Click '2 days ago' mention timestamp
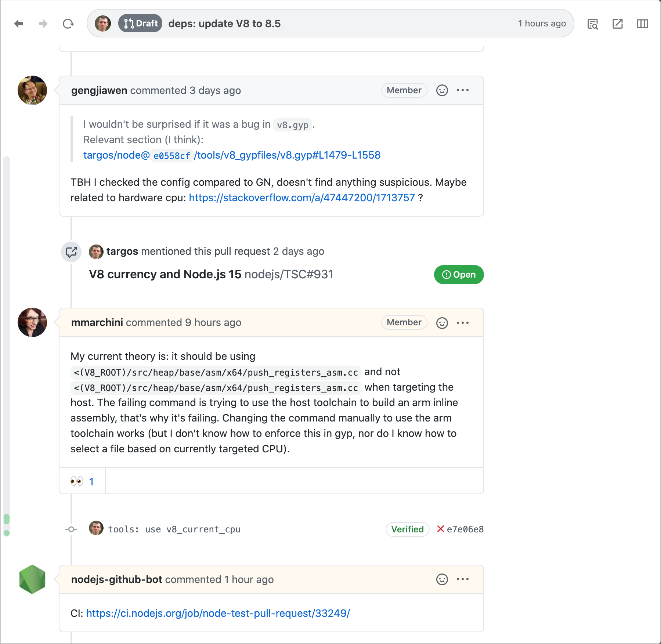 pyautogui.click(x=299, y=252)
